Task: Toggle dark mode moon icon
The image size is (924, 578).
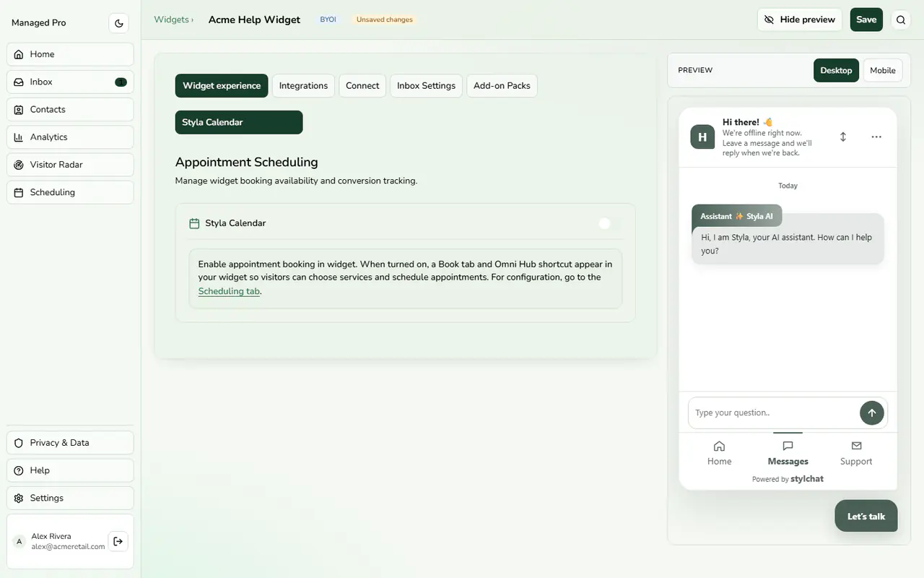Action: coord(119,23)
